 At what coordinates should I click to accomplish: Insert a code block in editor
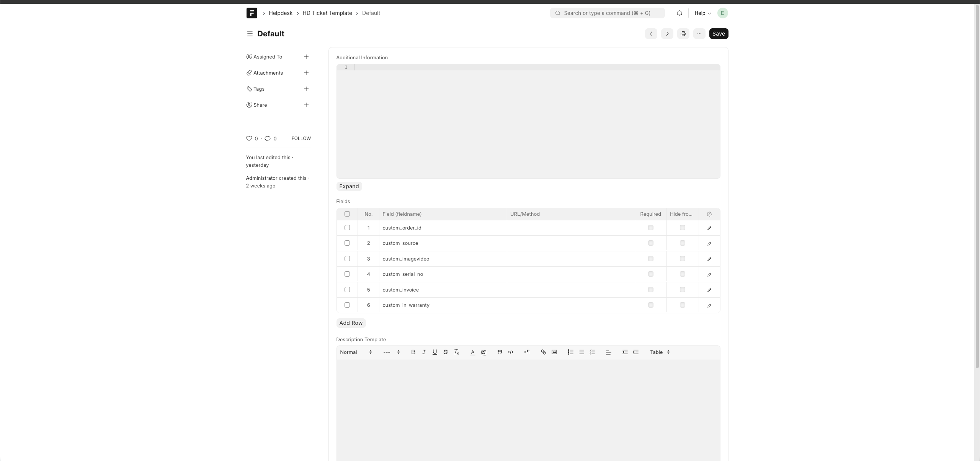click(x=511, y=352)
